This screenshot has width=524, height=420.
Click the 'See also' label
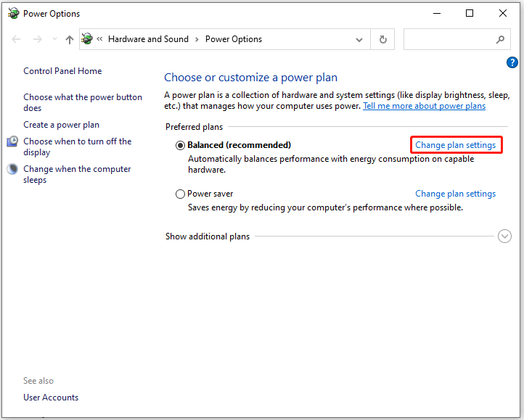pos(38,381)
